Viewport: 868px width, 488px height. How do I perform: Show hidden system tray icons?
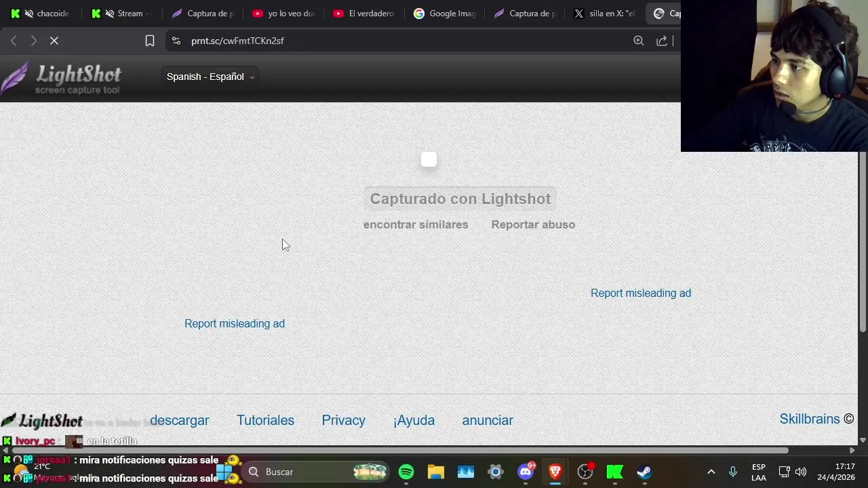[711, 472]
